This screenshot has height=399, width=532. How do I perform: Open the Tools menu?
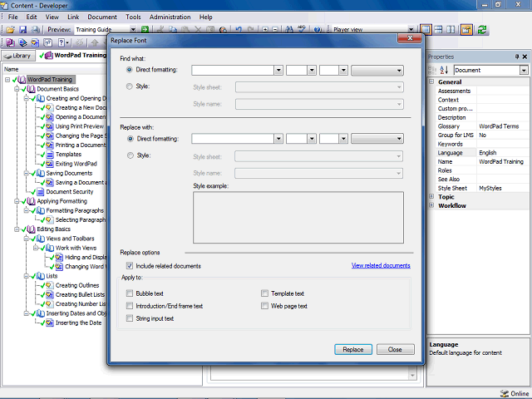point(133,17)
